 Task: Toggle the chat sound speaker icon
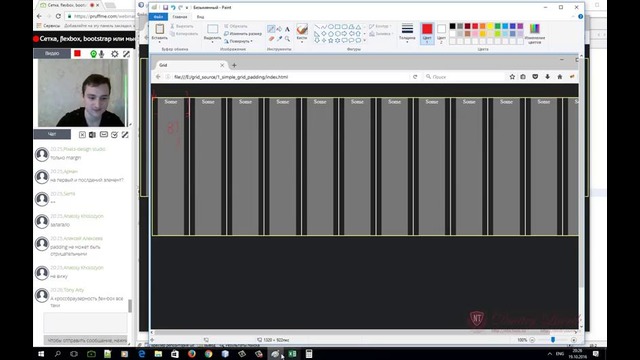93,135
